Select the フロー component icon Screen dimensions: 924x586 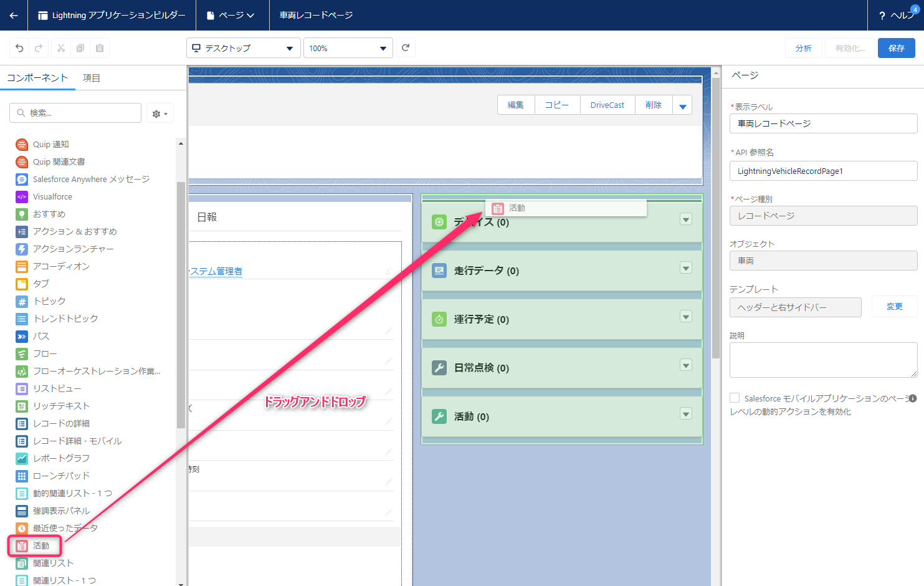22,354
